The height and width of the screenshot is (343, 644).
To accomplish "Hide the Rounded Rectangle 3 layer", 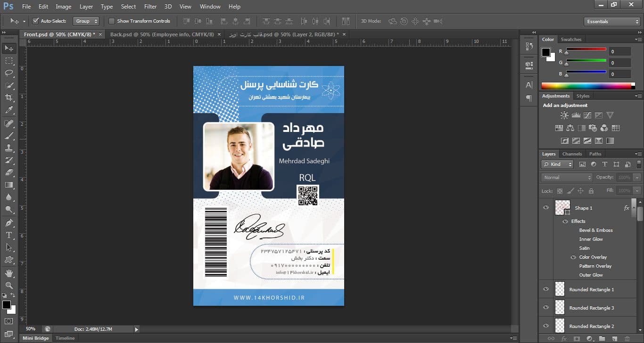I will (546, 308).
